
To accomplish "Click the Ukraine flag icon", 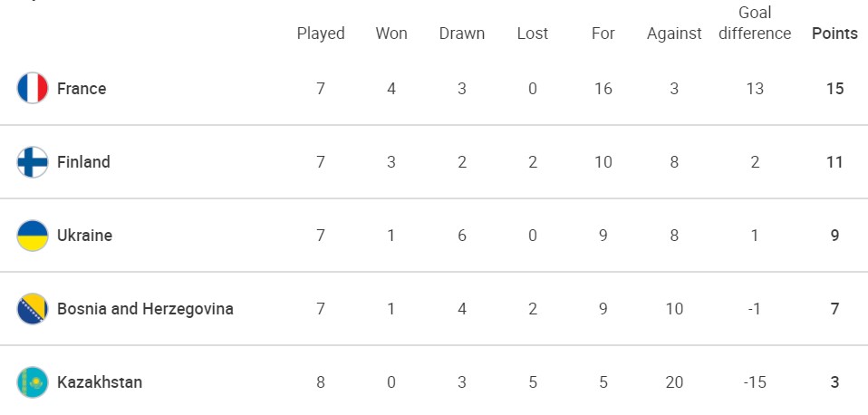I will pos(33,236).
